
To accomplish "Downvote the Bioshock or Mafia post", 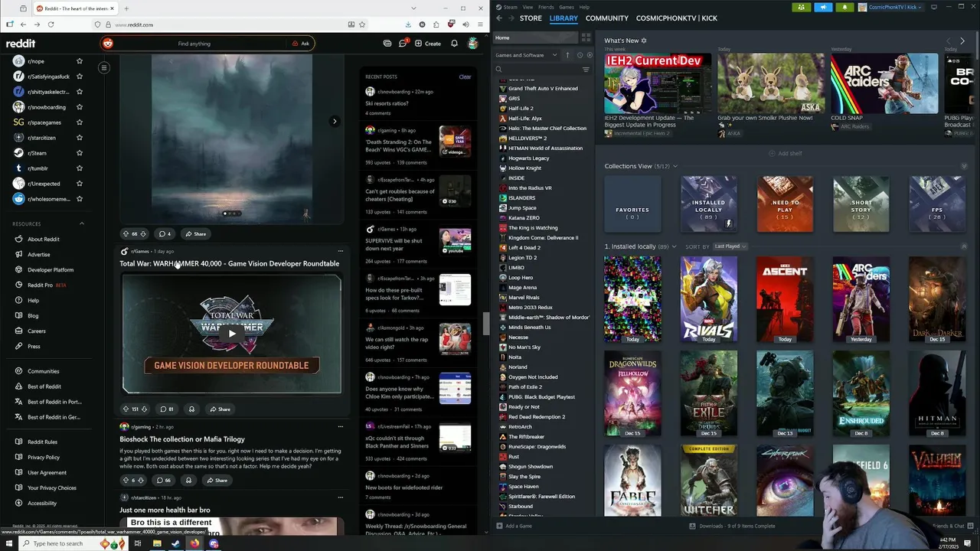I will [142, 481].
